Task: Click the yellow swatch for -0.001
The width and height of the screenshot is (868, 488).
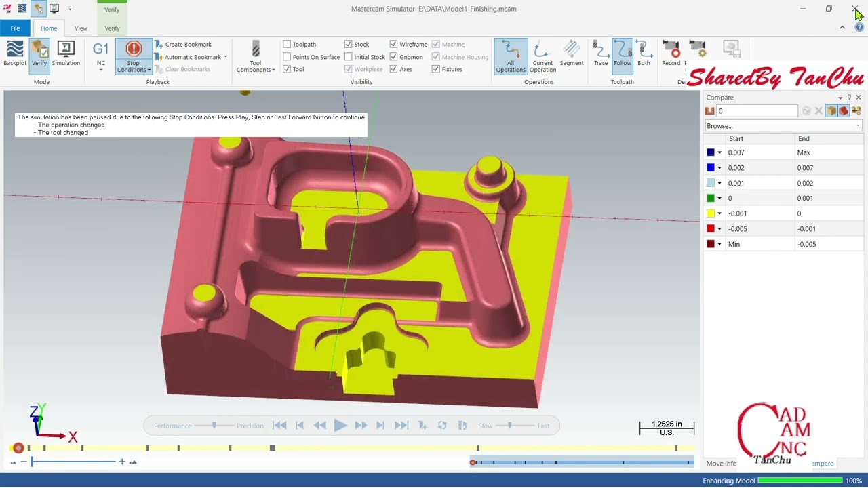Action: click(x=711, y=213)
